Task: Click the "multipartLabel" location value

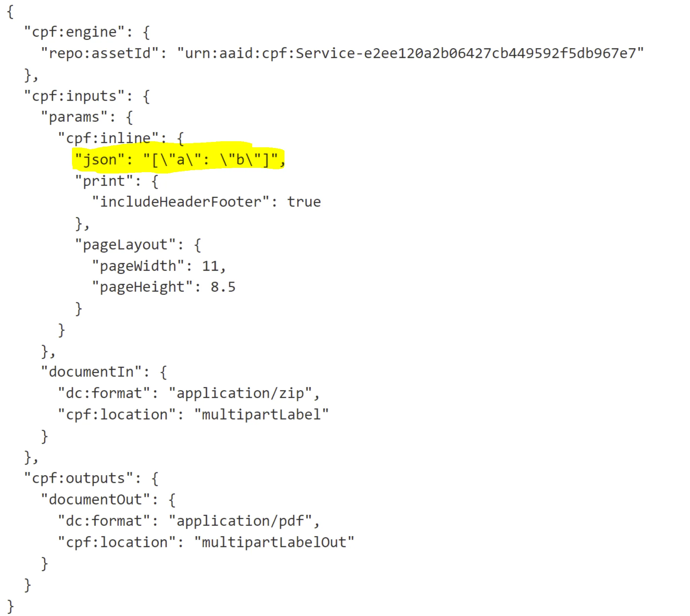Action: point(262,415)
